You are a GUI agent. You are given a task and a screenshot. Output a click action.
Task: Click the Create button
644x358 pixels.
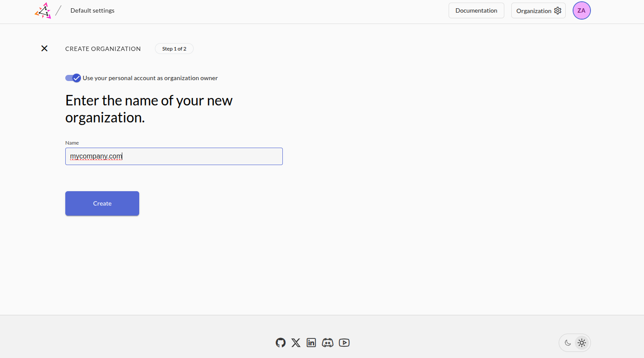click(x=102, y=203)
